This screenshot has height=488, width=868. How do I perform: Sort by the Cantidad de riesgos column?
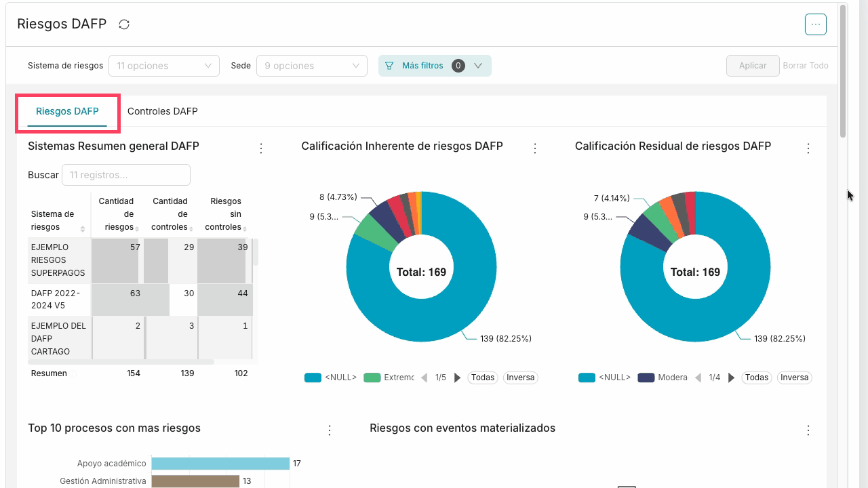137,228
